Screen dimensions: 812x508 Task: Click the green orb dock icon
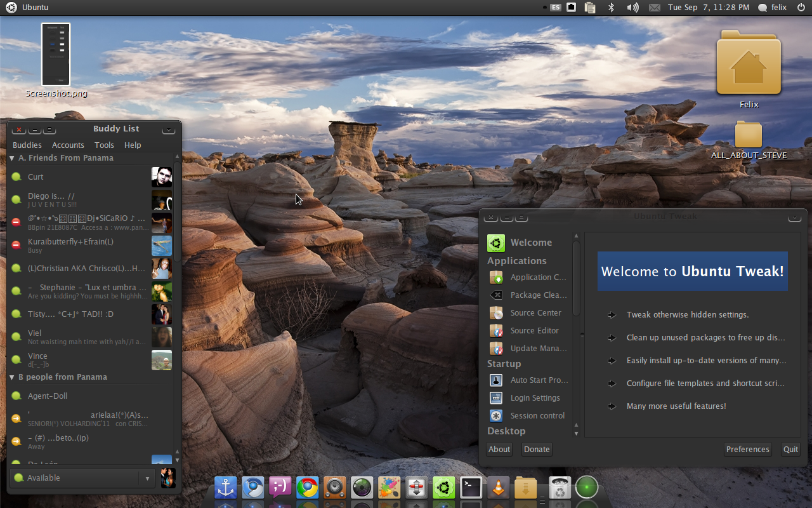click(587, 488)
